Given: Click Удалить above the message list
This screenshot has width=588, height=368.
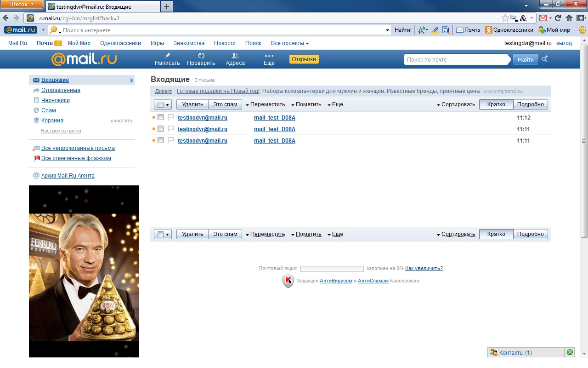Looking at the screenshot, I should coord(192,104).
